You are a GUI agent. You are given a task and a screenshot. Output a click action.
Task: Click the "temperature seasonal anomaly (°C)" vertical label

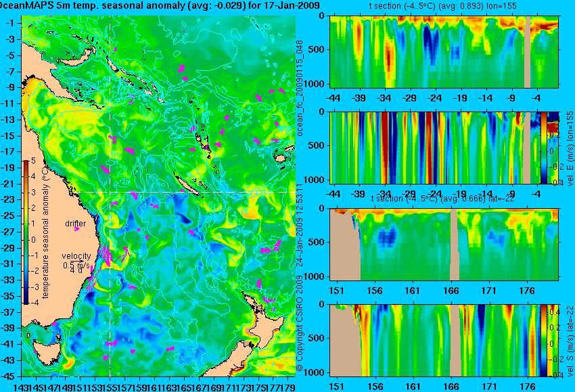(x=45, y=232)
